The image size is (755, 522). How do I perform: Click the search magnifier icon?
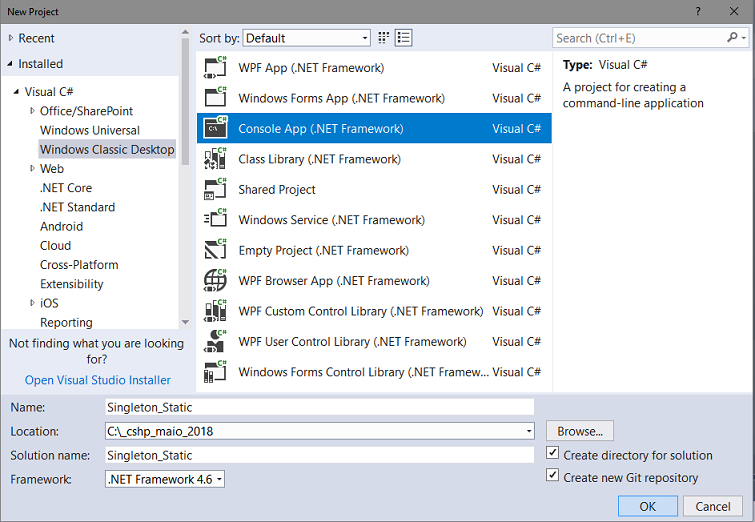732,38
